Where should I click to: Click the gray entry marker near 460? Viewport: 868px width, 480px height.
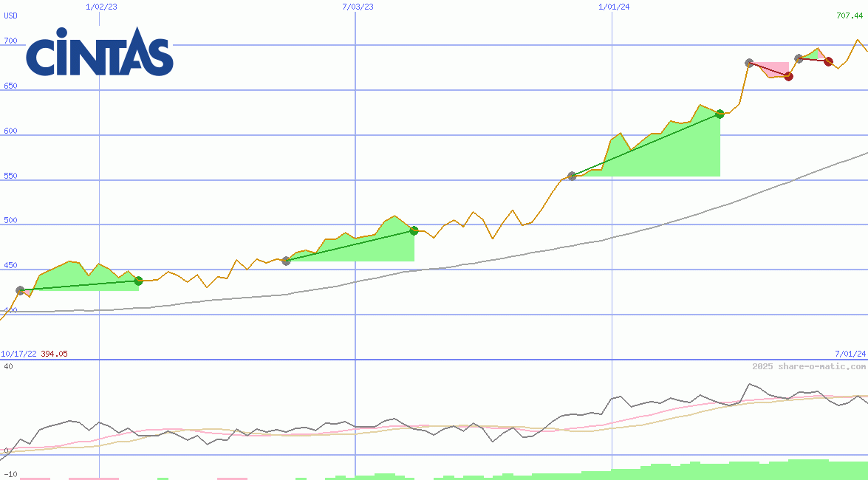pyautogui.click(x=286, y=261)
